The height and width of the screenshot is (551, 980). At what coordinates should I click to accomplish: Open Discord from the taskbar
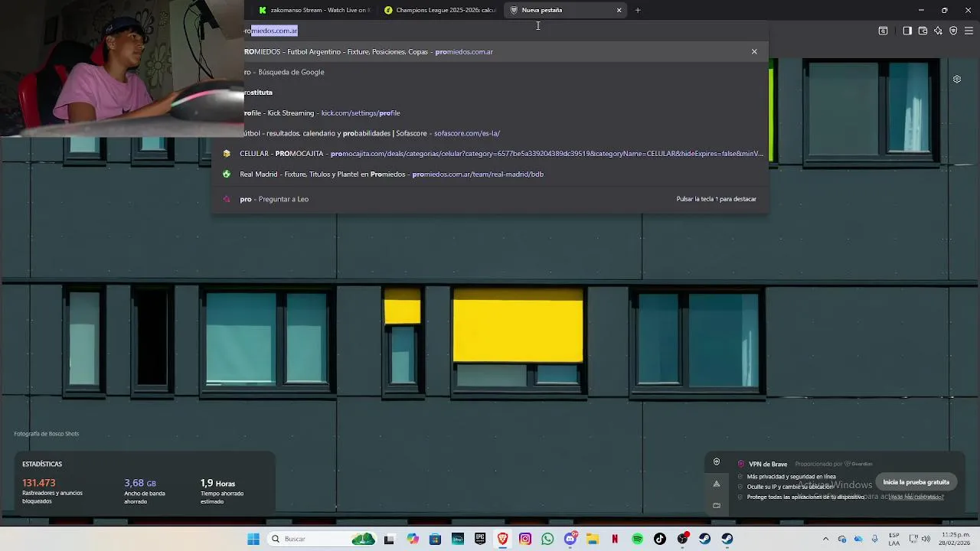pos(570,539)
